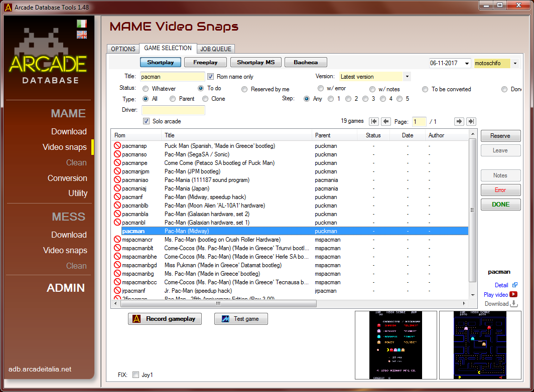
Task: Click the to-do icon beside pacmanblb
Action: [117, 205]
